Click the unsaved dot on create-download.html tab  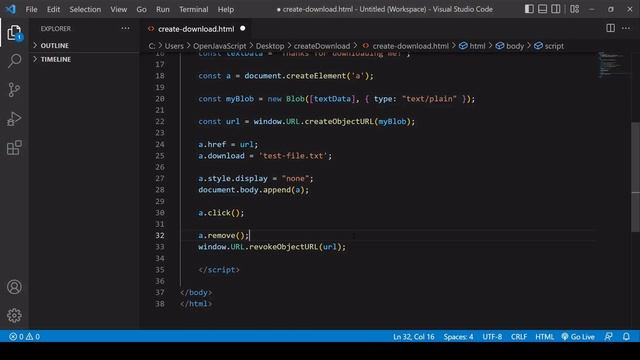pos(243,29)
